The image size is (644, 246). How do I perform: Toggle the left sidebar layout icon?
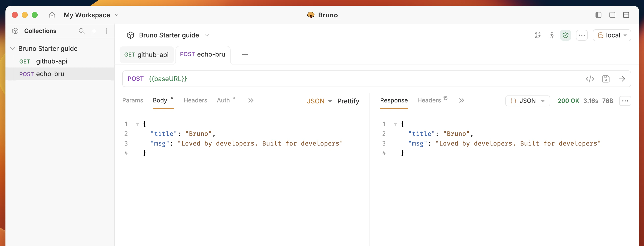click(598, 15)
